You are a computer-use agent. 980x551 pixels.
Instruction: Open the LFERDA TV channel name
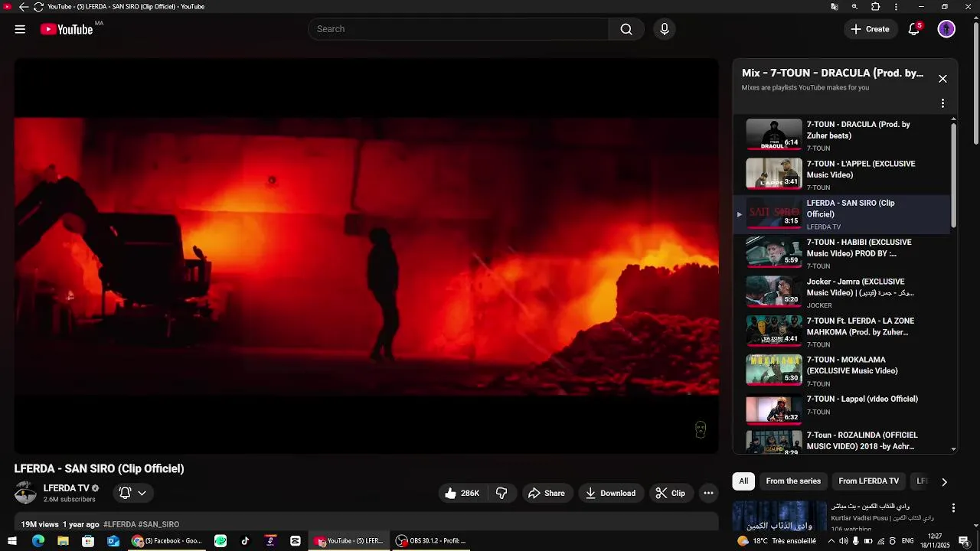click(67, 488)
